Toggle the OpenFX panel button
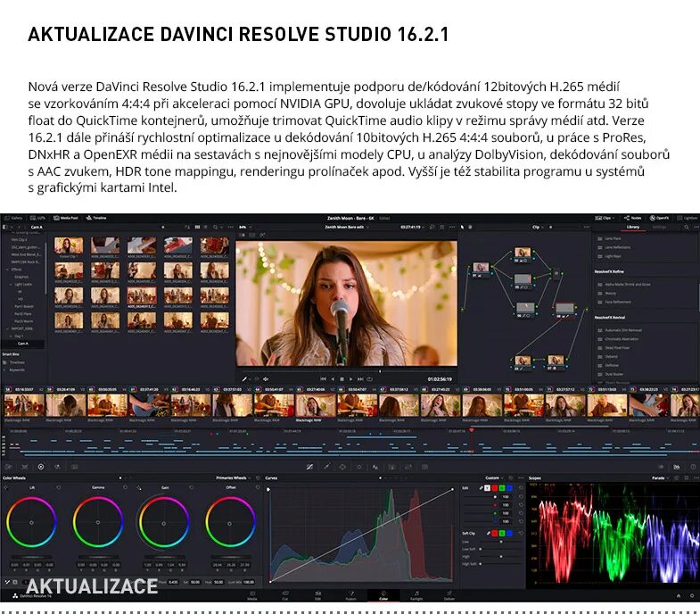 659,218
